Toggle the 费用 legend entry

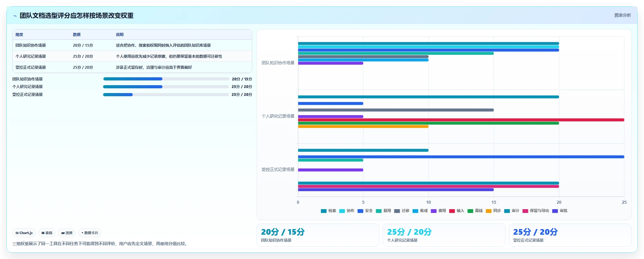point(438,211)
